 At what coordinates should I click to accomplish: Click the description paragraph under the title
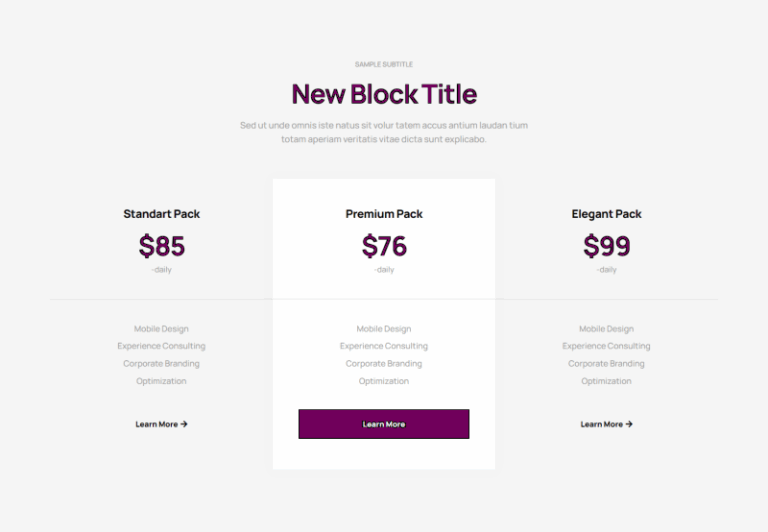(x=384, y=132)
